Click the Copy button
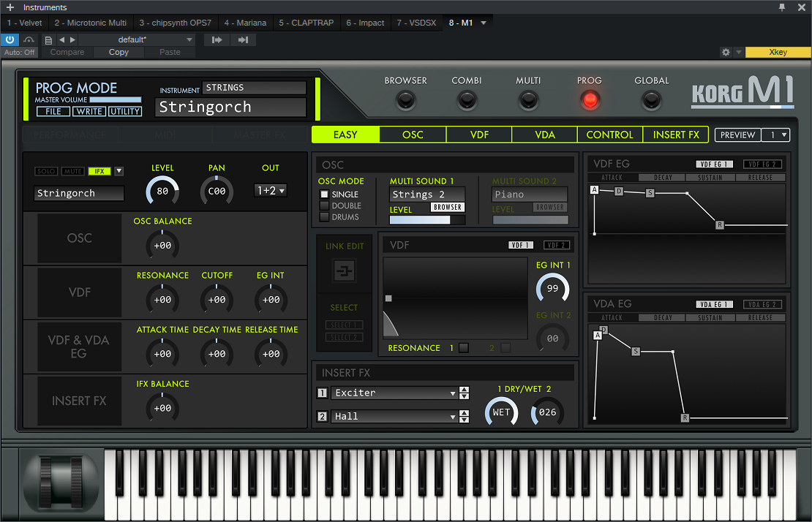 coord(119,52)
